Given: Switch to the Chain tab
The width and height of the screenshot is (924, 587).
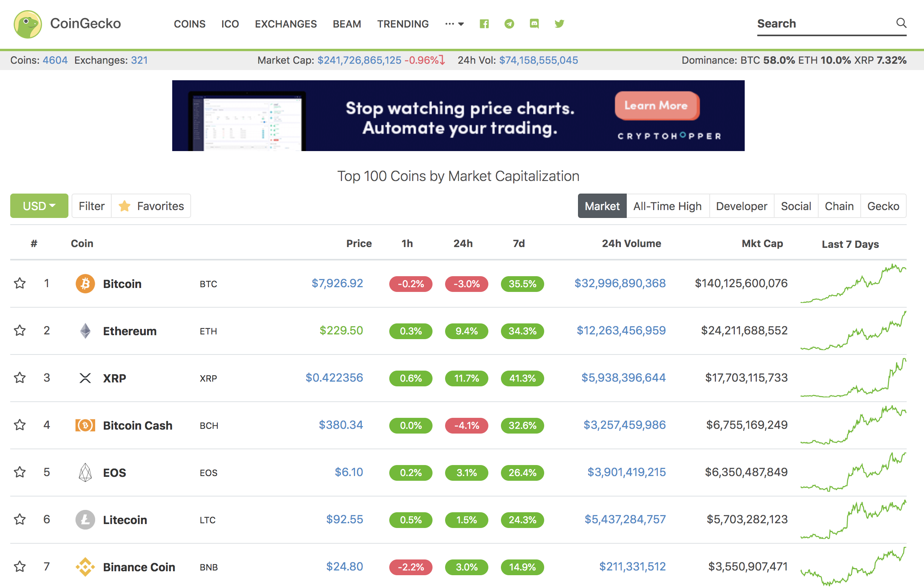Looking at the screenshot, I should pos(839,206).
